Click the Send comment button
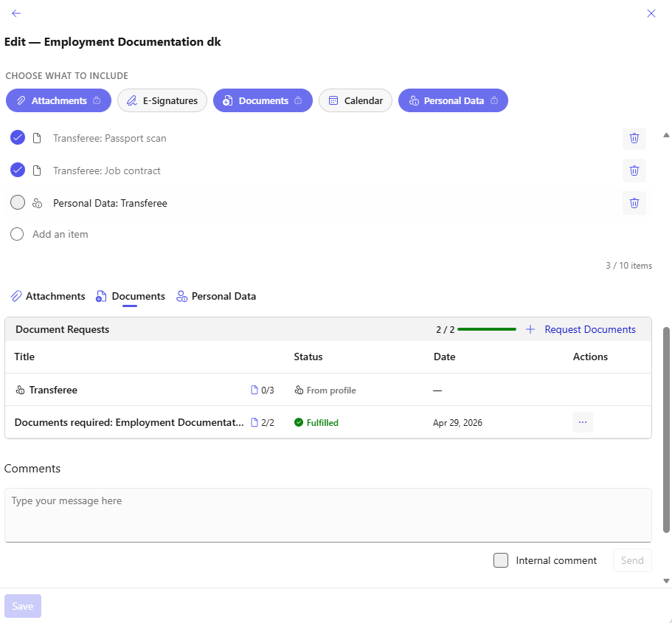This screenshot has width=672, height=623. (632, 560)
